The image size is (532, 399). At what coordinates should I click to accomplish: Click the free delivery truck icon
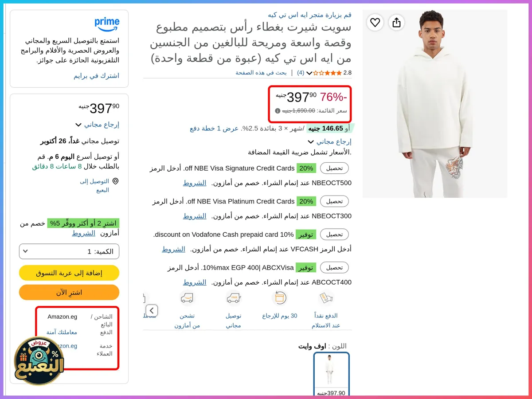pyautogui.click(x=234, y=298)
